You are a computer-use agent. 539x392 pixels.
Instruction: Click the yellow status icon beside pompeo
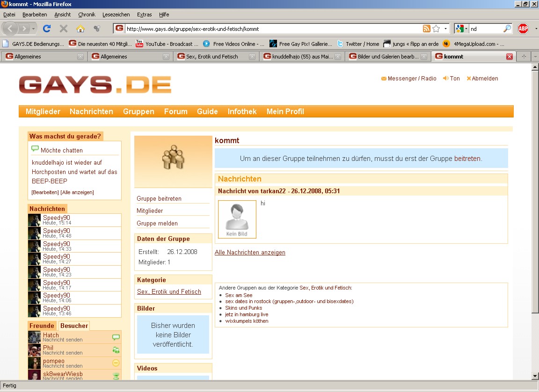click(116, 363)
